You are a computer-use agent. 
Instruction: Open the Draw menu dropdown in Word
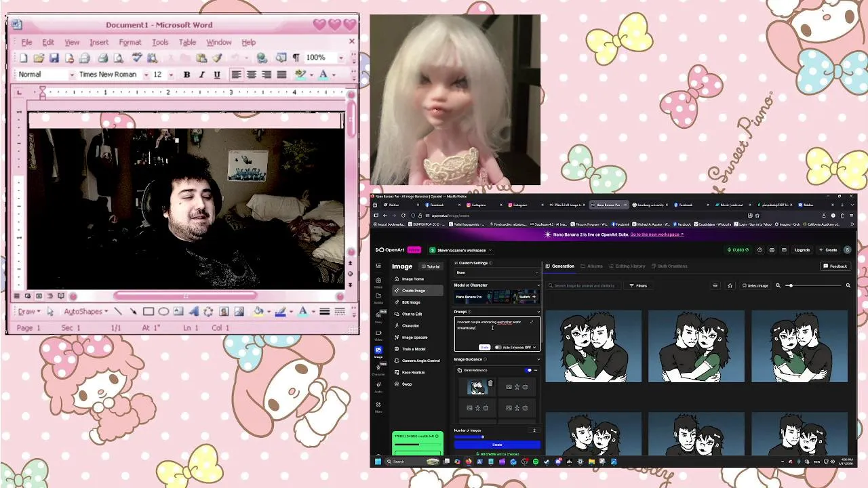pyautogui.click(x=29, y=312)
